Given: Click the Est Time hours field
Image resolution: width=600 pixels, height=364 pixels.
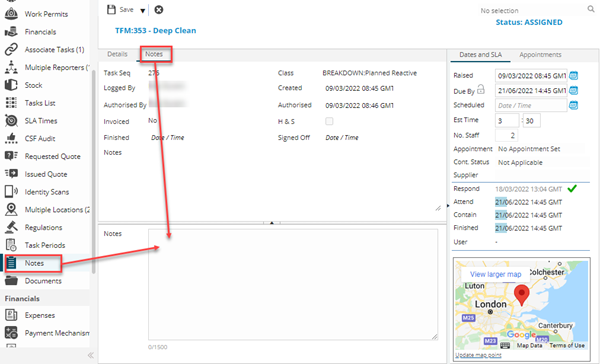Looking at the screenshot, I should [x=507, y=121].
